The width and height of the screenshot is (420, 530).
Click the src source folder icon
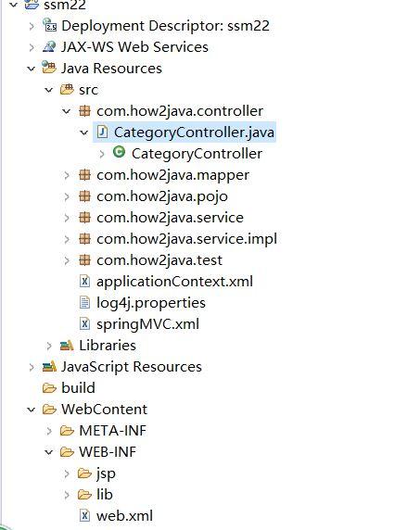67,90
